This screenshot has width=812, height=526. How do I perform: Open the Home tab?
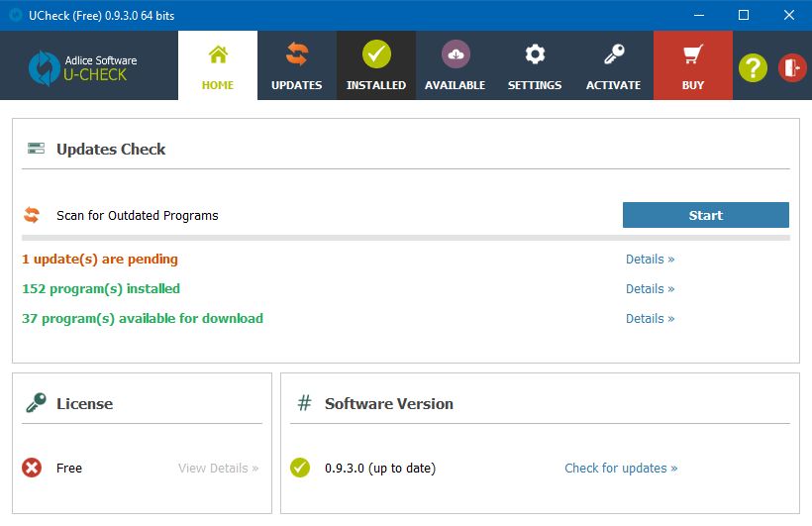[218, 65]
